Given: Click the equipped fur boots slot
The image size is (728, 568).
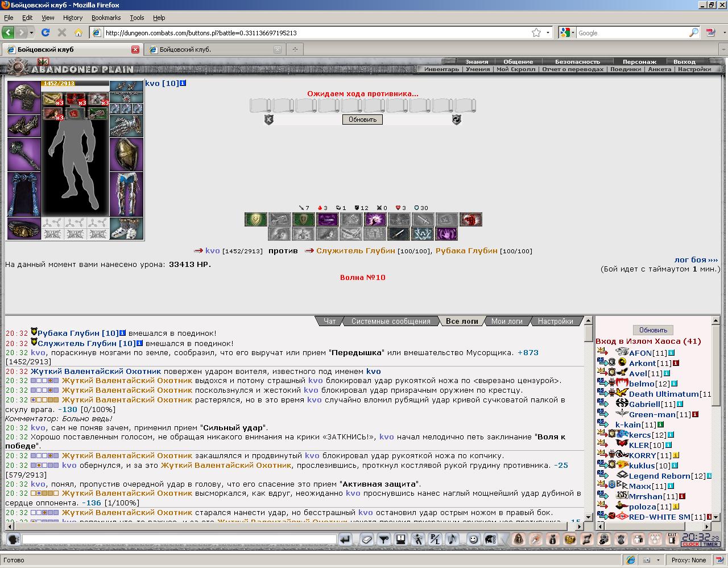Looking at the screenshot, I should [126, 228].
